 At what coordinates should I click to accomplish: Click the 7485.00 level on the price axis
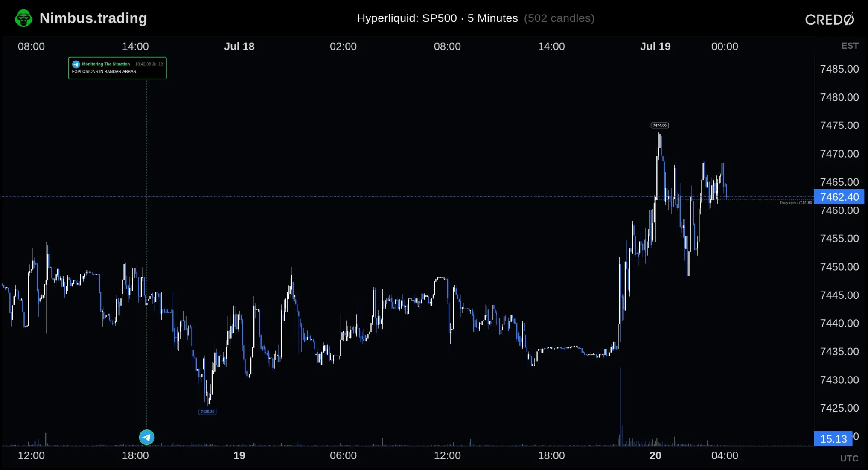839,69
